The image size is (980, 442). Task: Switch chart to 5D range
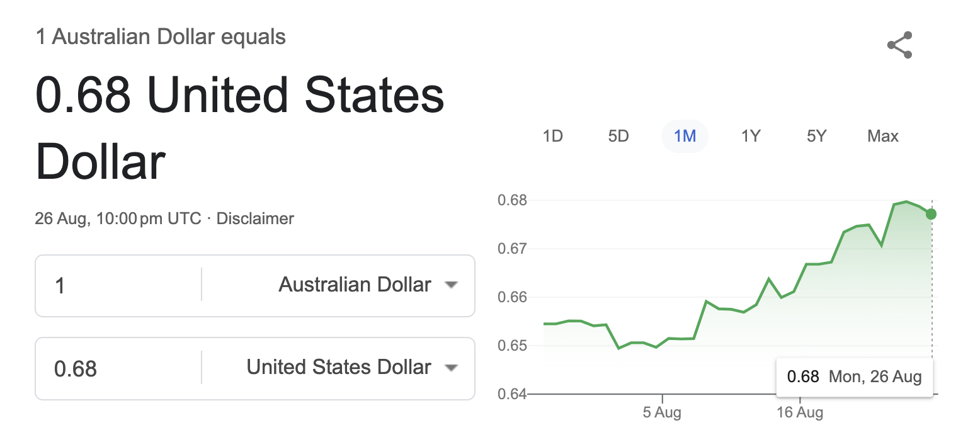pyautogui.click(x=618, y=136)
